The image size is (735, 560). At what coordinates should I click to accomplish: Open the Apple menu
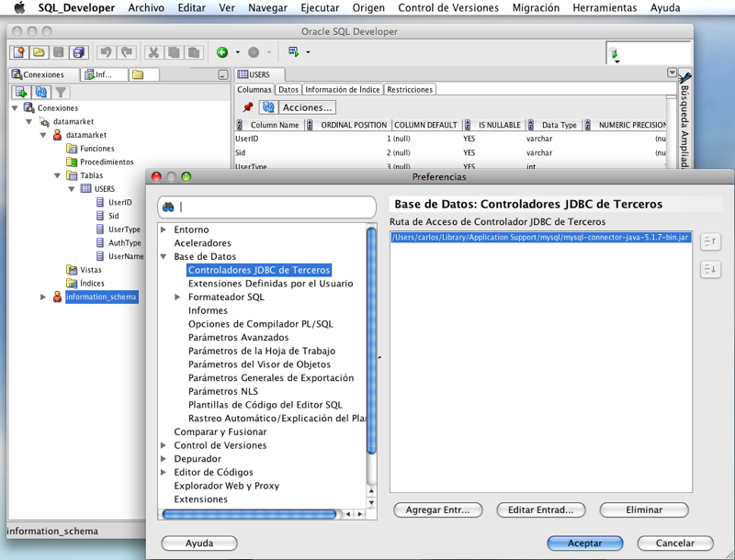pos(19,7)
